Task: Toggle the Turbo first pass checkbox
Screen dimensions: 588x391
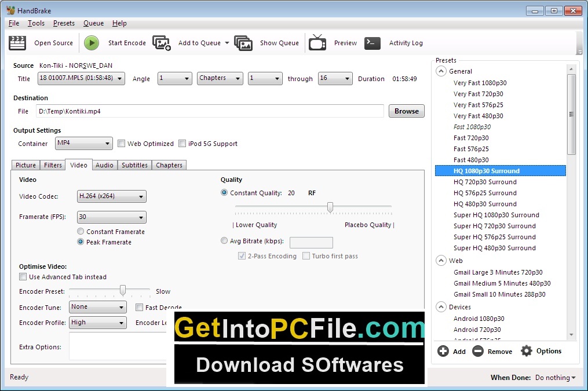Action: 306,255
